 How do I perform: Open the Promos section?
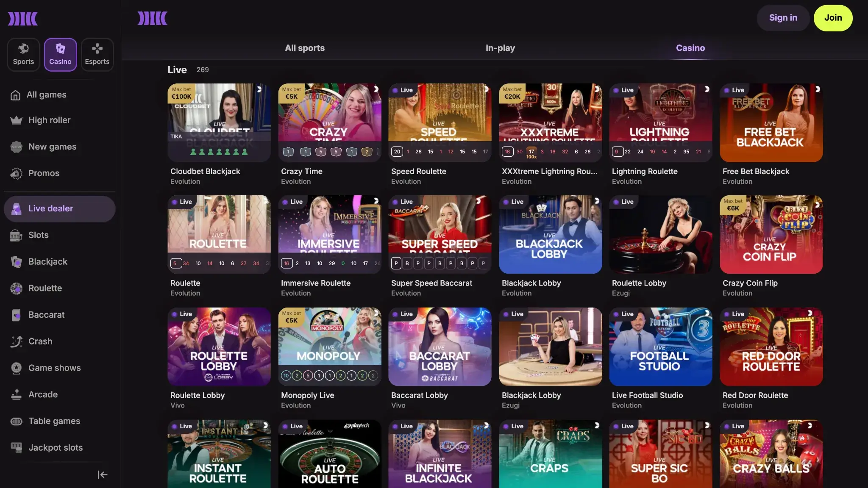44,173
